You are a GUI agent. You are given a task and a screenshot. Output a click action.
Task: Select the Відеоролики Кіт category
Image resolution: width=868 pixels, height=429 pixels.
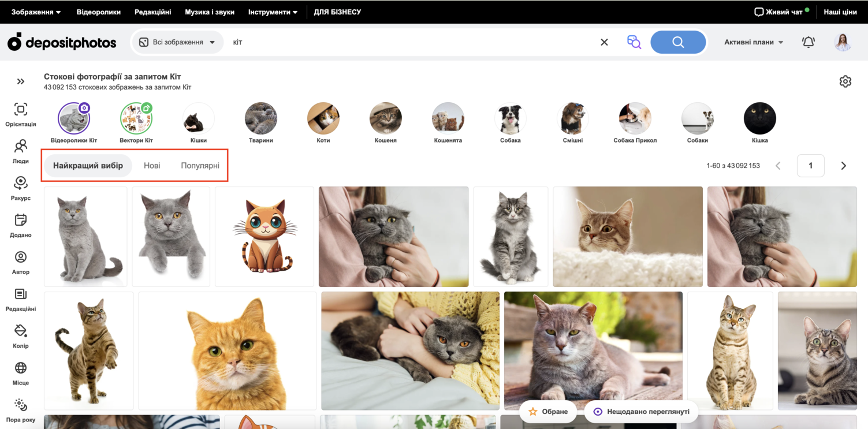pyautogui.click(x=74, y=122)
